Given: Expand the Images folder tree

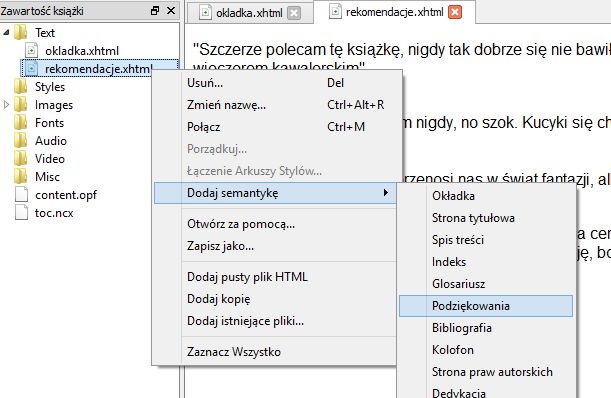Looking at the screenshot, I should 6,104.
